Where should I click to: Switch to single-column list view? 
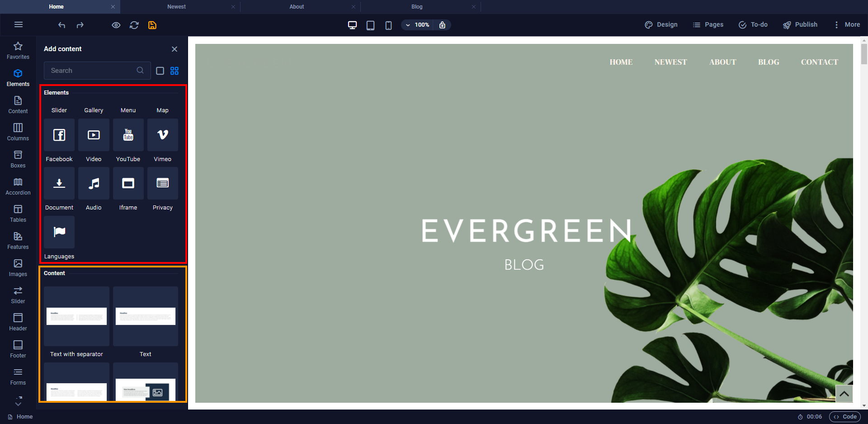tap(160, 71)
